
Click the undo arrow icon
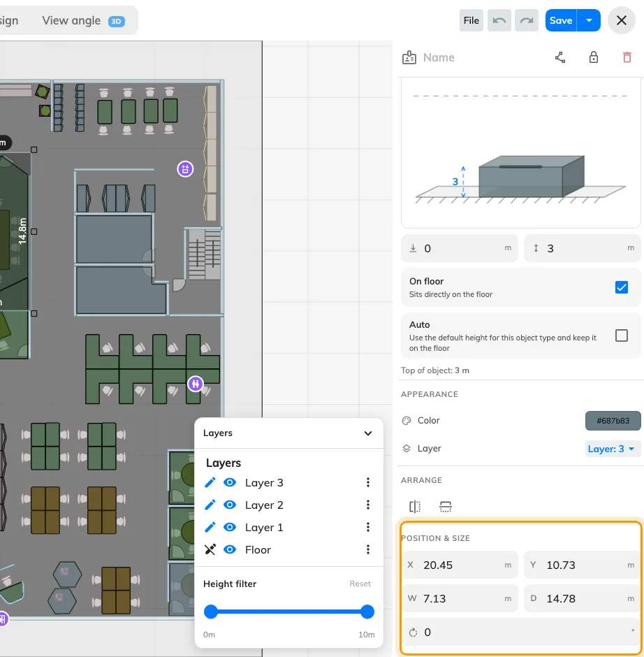click(x=499, y=20)
